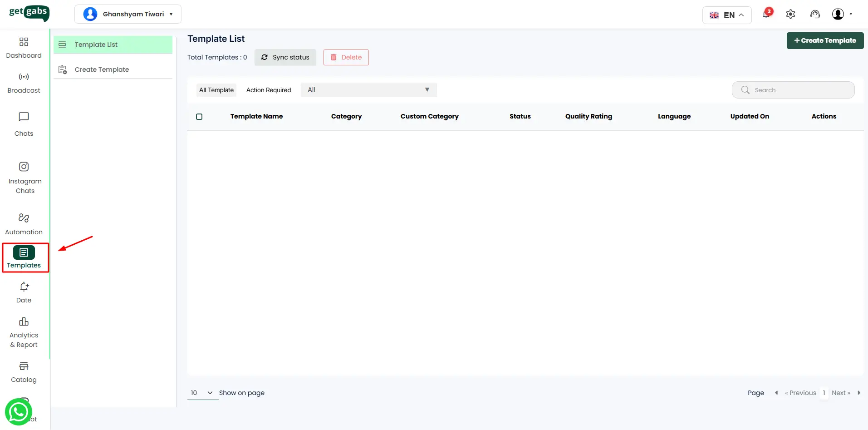Toggle the select-all templates checkbox
The image size is (868, 430).
coord(199,117)
